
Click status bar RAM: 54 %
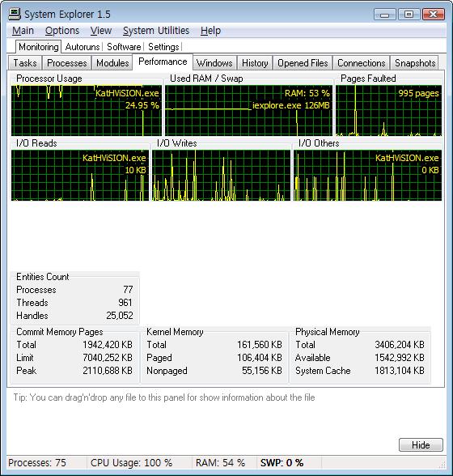tap(220, 463)
